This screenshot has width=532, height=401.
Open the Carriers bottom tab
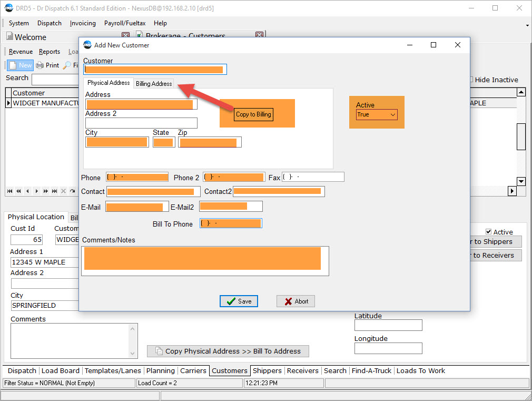pos(193,370)
